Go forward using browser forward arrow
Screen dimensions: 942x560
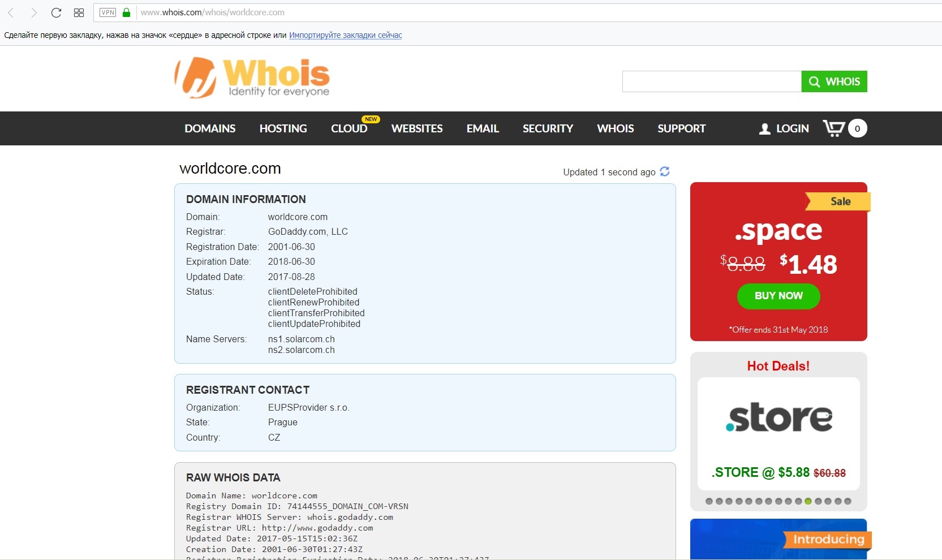coord(33,12)
